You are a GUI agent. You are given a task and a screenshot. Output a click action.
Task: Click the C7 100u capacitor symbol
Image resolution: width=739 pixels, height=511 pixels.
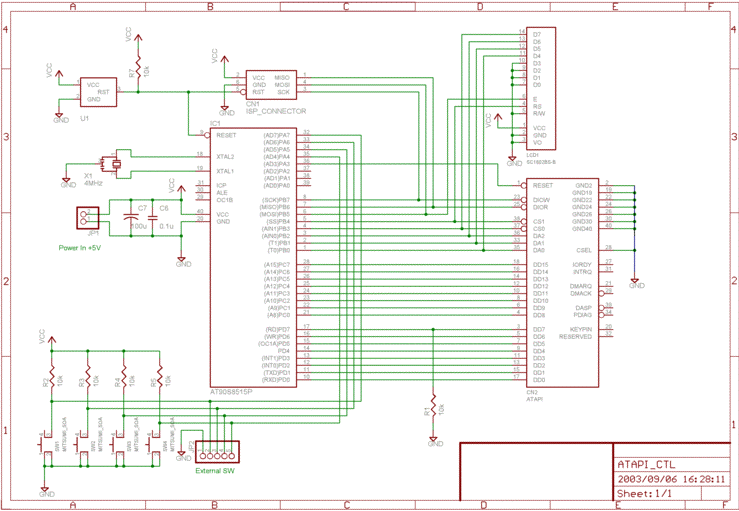130,218
